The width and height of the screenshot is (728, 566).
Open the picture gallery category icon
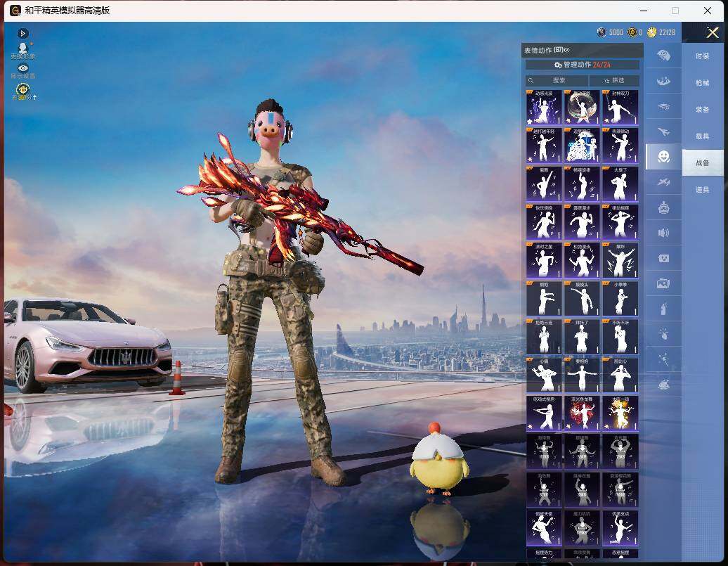pyautogui.click(x=663, y=283)
